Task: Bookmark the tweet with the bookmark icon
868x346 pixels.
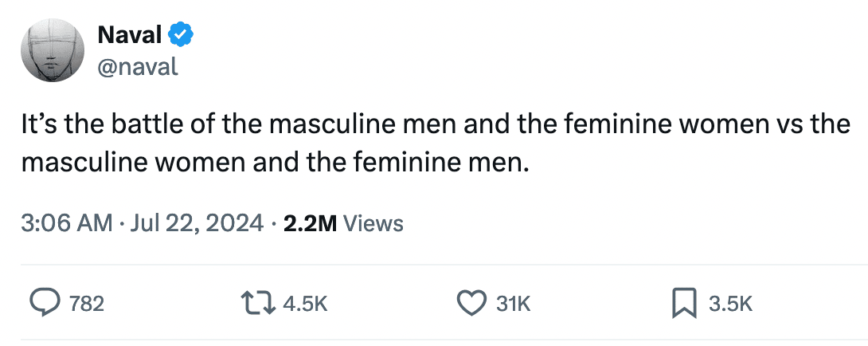Action: (684, 304)
